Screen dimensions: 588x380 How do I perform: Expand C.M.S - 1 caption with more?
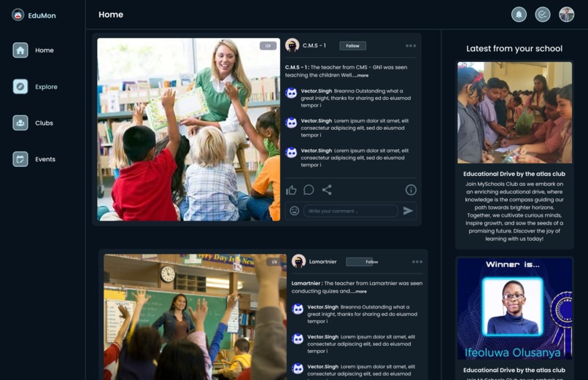click(363, 75)
